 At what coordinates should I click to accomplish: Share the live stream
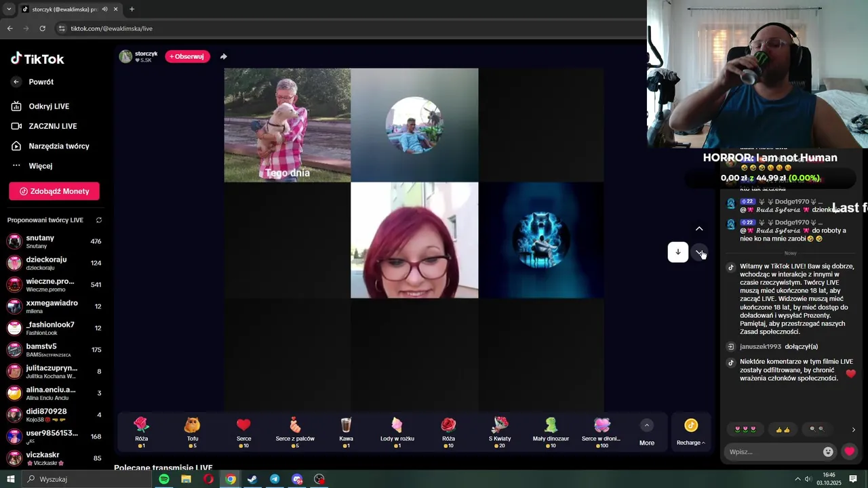pyautogui.click(x=224, y=56)
